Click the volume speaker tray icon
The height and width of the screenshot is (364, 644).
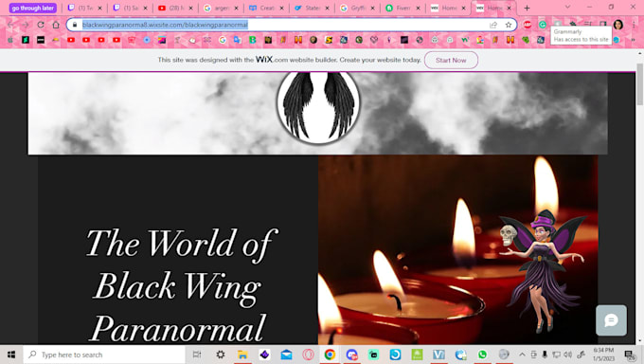568,355
